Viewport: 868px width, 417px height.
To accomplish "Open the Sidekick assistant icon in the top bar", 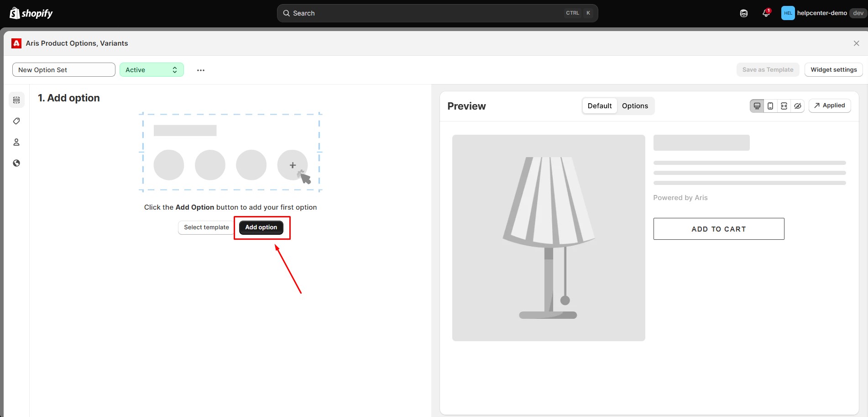I will click(744, 13).
